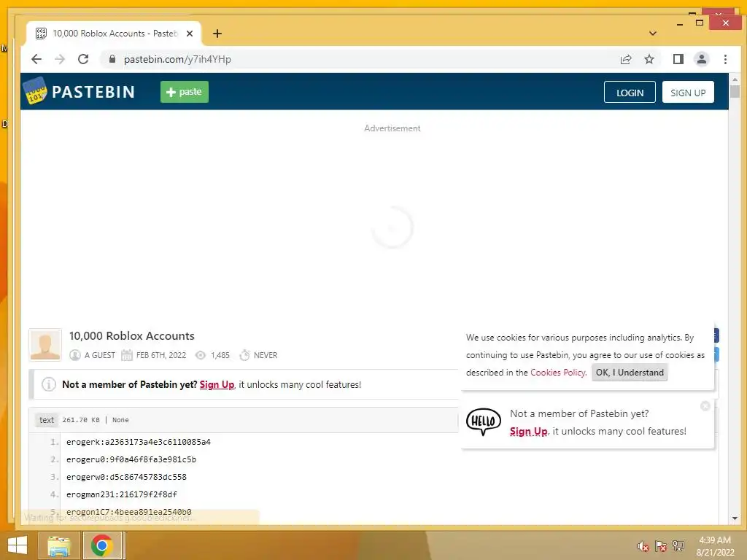747x560 pixels.
Task: Bookmark this tab with the star
Action: point(649,59)
